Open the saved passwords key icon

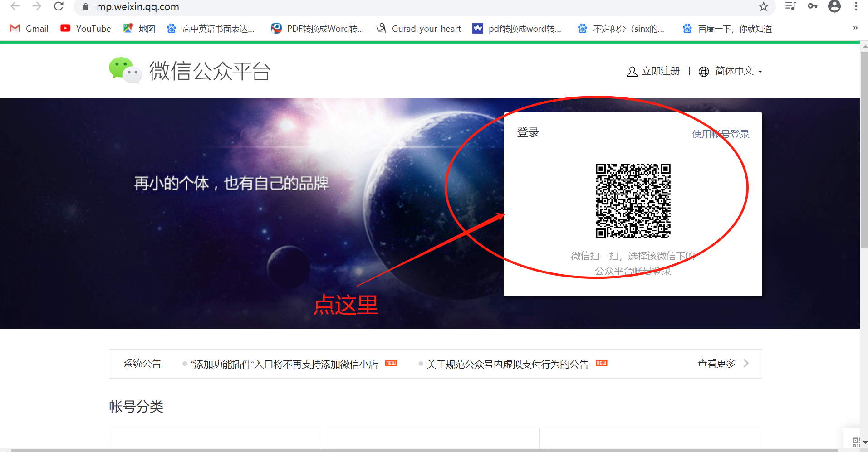(x=813, y=6)
